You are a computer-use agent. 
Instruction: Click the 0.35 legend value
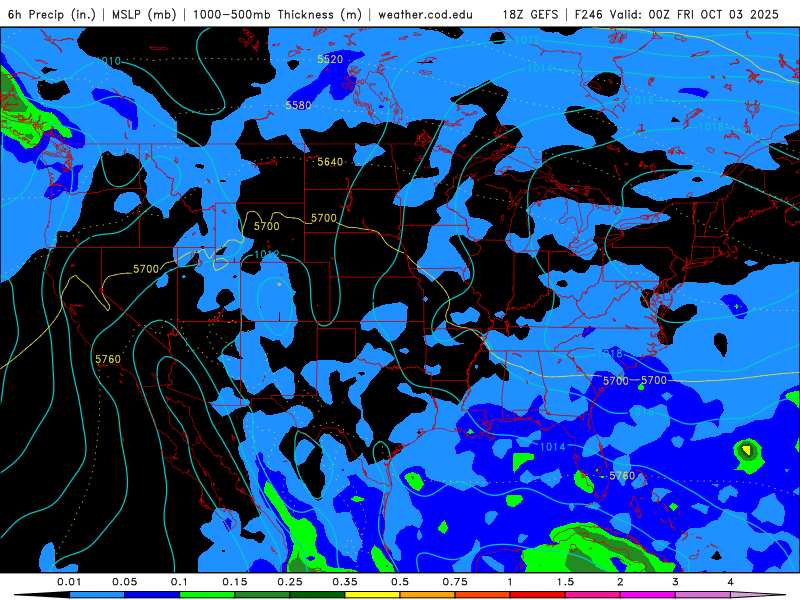tap(345, 582)
